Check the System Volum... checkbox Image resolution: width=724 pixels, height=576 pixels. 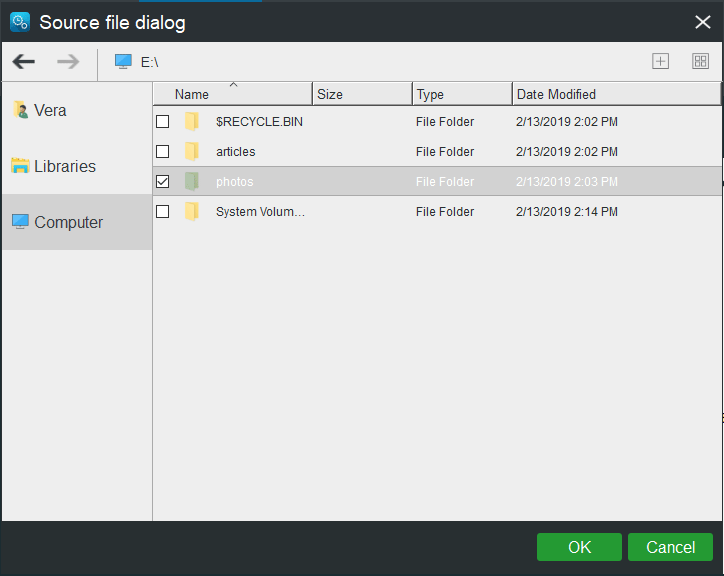[x=163, y=212]
